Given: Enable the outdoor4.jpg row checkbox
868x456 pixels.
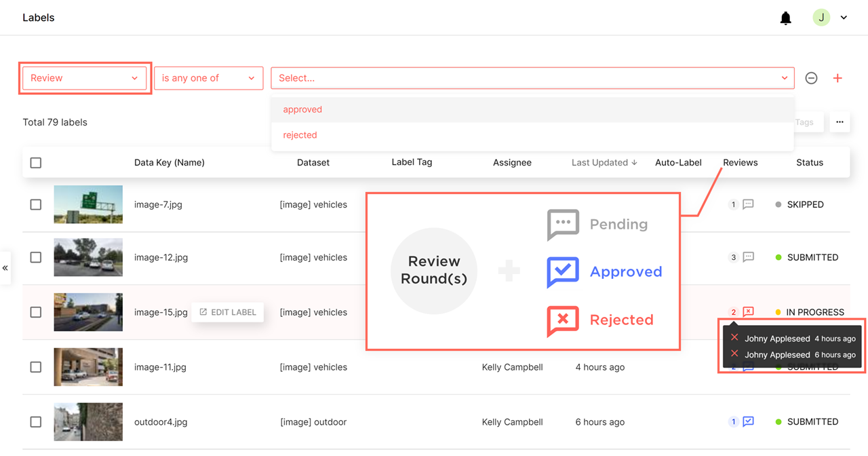Looking at the screenshot, I should [36, 421].
